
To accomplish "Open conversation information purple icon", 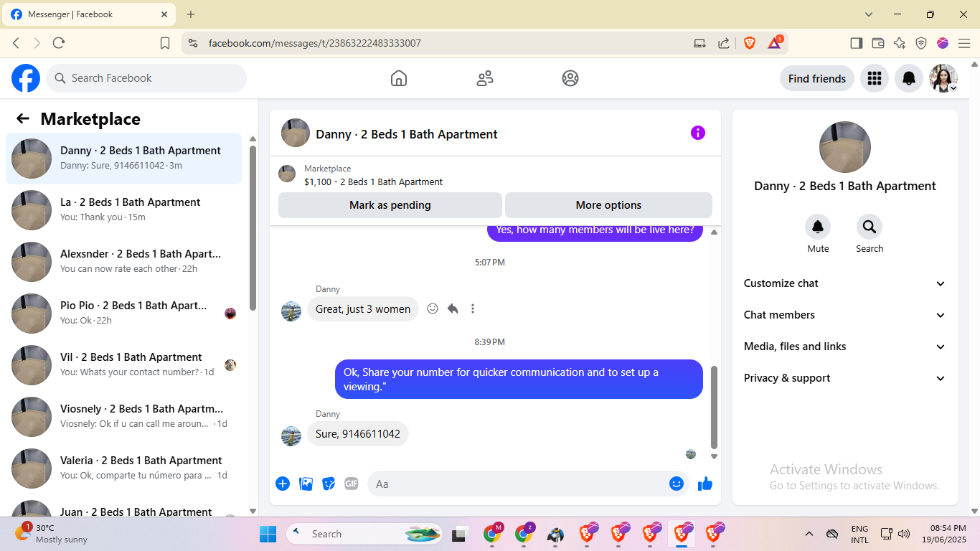I will tap(698, 133).
